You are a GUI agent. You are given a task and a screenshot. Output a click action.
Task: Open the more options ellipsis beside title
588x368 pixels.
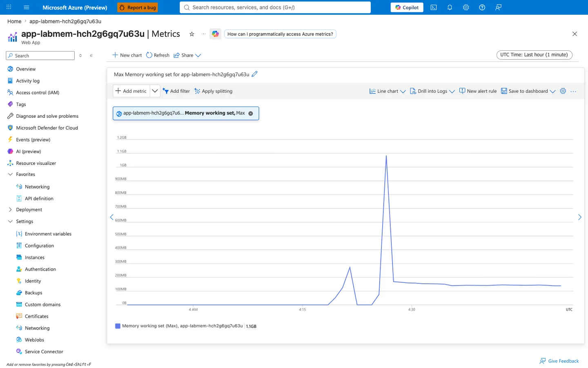[x=203, y=34]
